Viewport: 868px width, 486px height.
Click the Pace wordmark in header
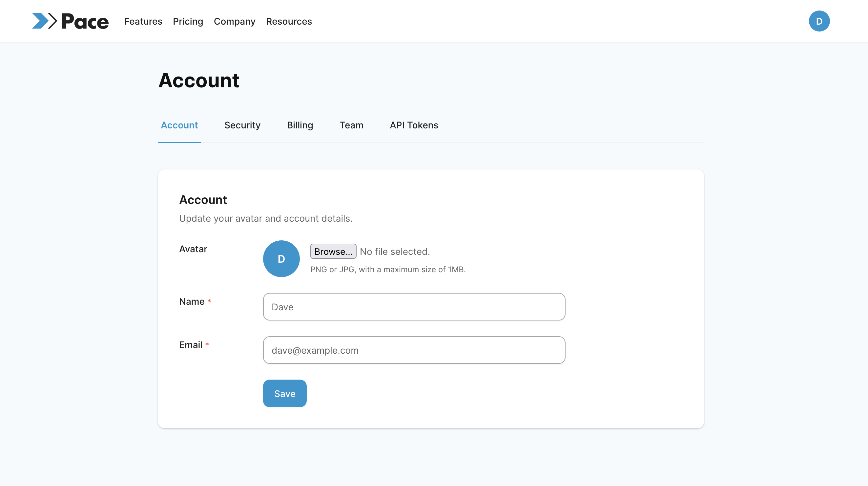[85, 22]
